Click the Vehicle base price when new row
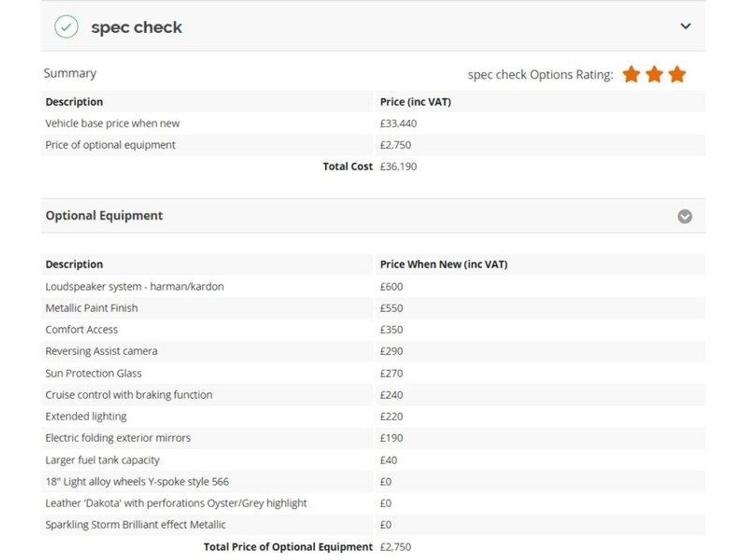The height and width of the screenshot is (560, 747). 374,123
